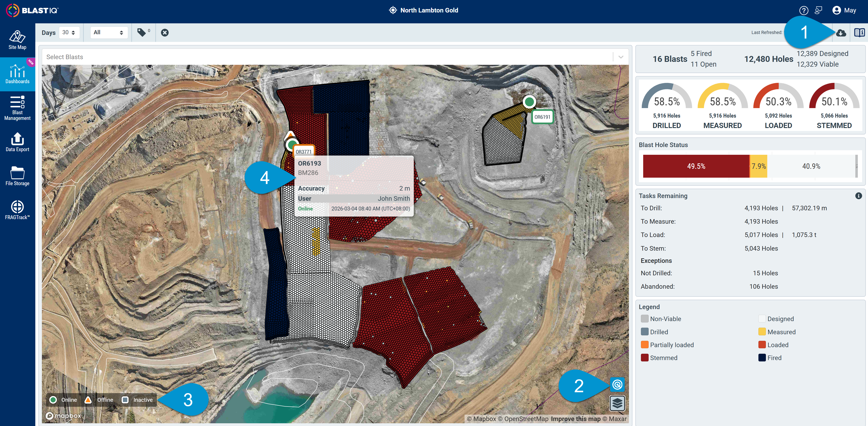This screenshot has height=426, width=868.
Task: Open the user guide book icon
Action: click(859, 32)
